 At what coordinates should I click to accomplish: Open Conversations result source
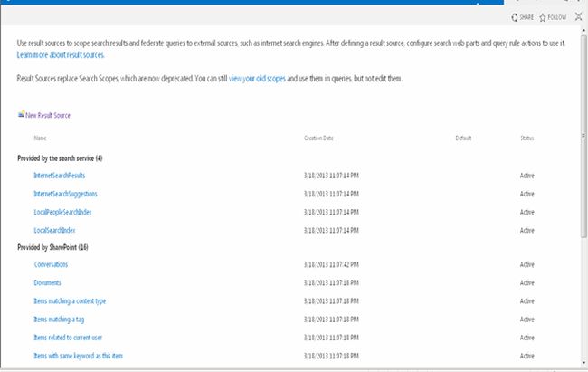(51, 264)
